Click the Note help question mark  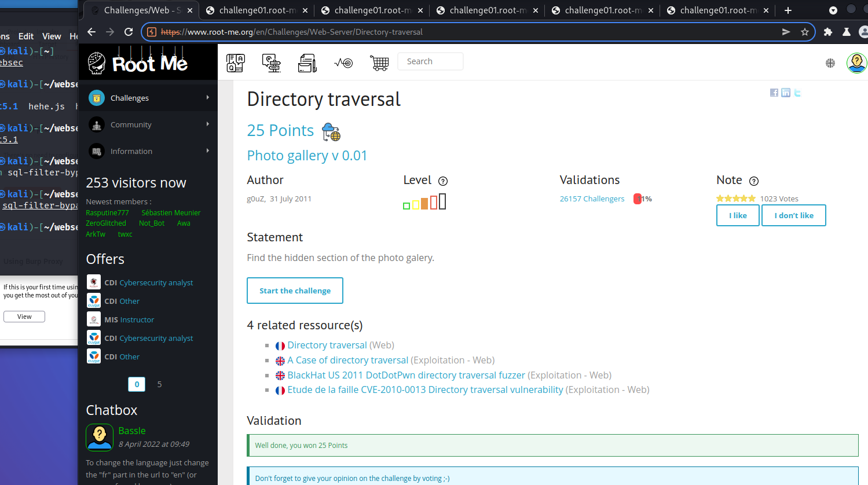point(754,181)
